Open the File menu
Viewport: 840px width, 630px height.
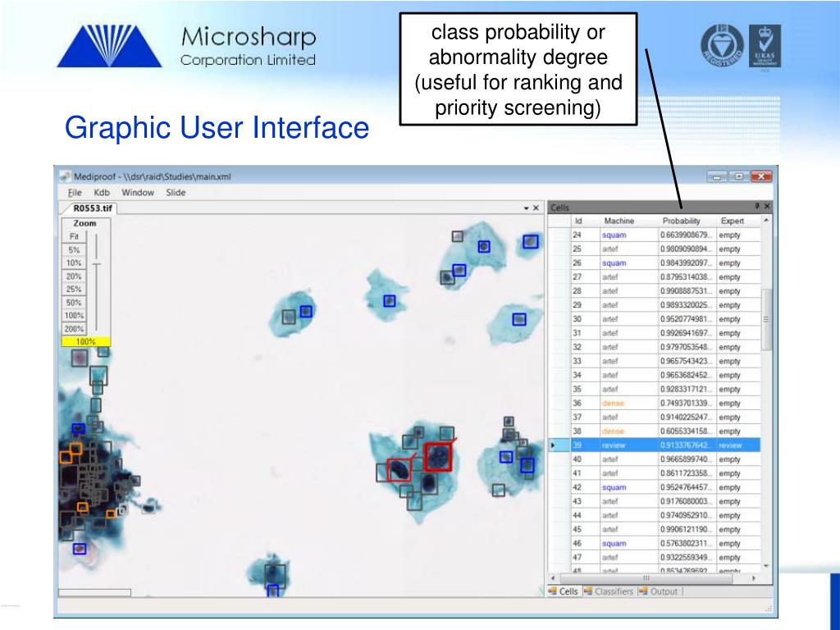75,192
